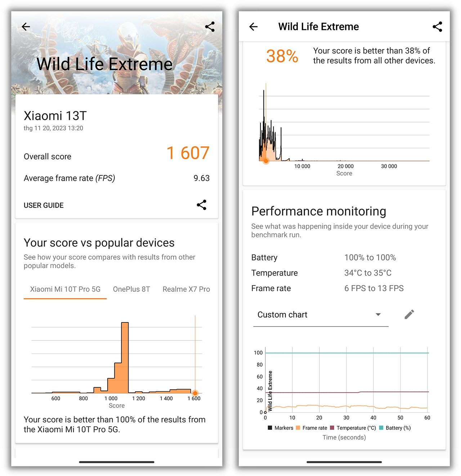Click the text saying score is better than 38%
461x476 pixels.
374,56
